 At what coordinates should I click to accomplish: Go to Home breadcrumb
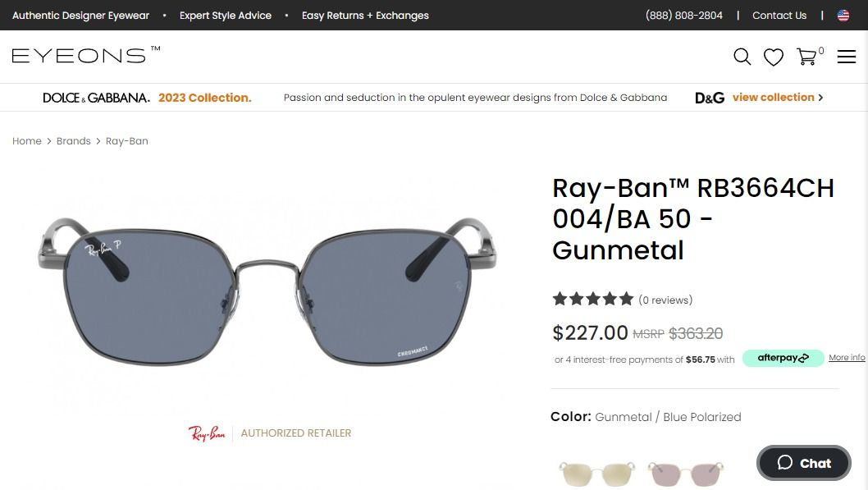pyautogui.click(x=27, y=141)
